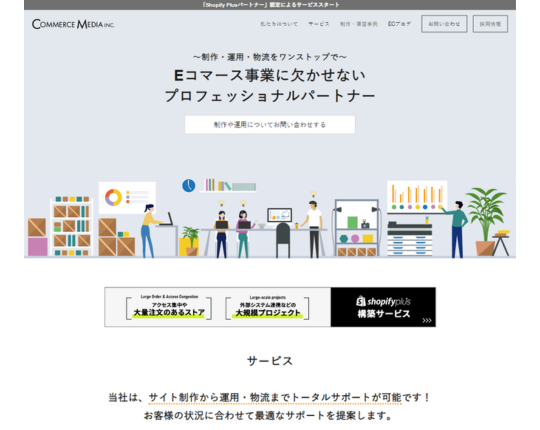Click the 大規模プロジェクト banner box
The image size is (540, 430).
pos(267,308)
